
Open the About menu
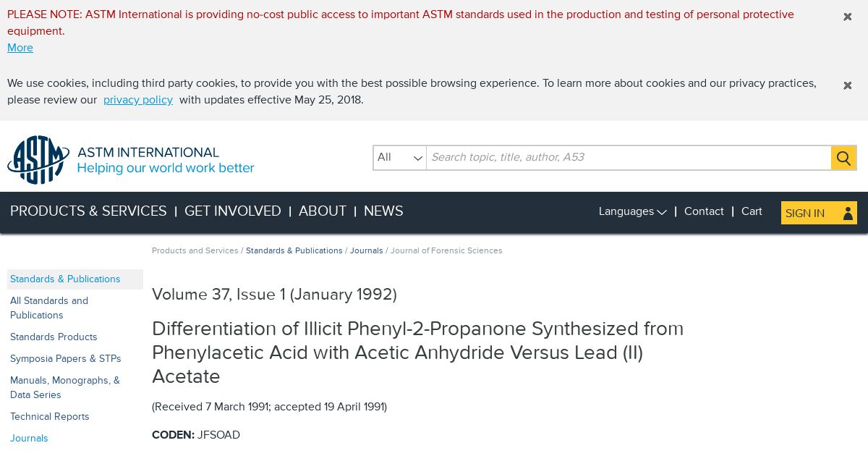[323, 211]
